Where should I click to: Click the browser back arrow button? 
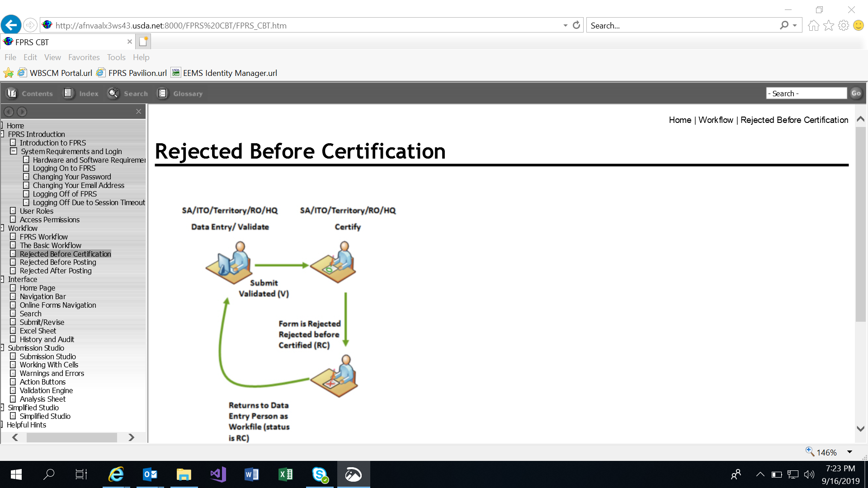11,25
